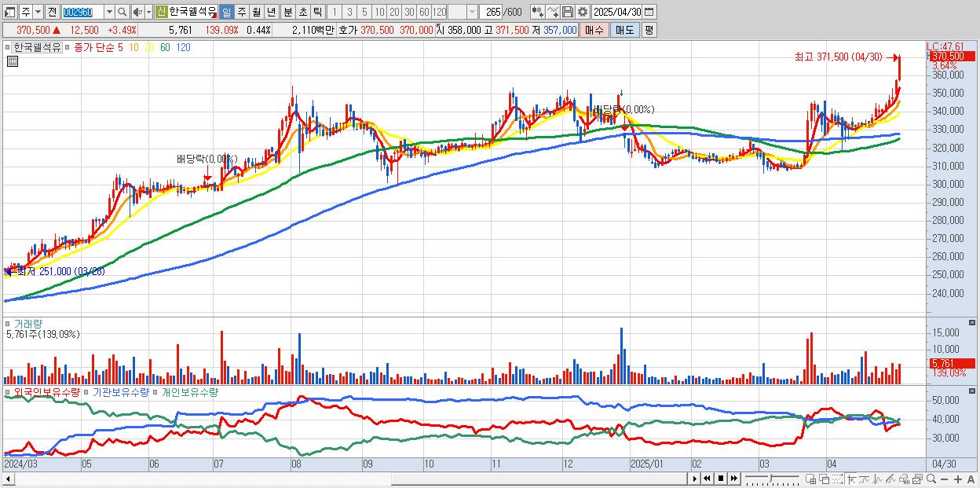Toggle the 거래량 volume indicator legend box
980x488 pixels.
[7, 323]
